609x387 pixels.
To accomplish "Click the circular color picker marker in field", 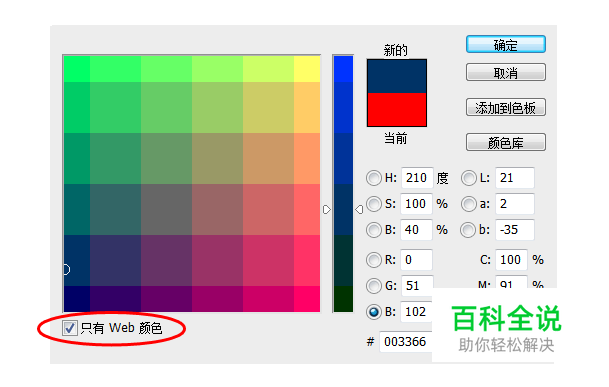I will (x=66, y=269).
